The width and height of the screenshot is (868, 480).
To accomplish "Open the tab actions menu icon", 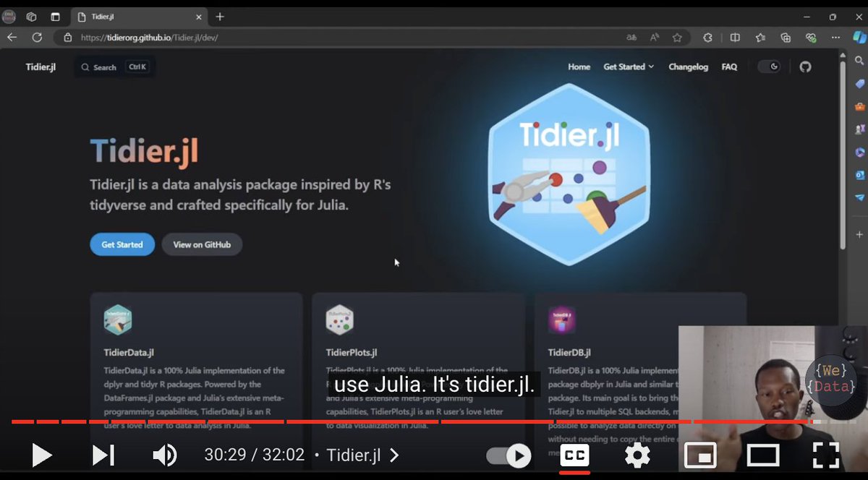I will [x=56, y=16].
